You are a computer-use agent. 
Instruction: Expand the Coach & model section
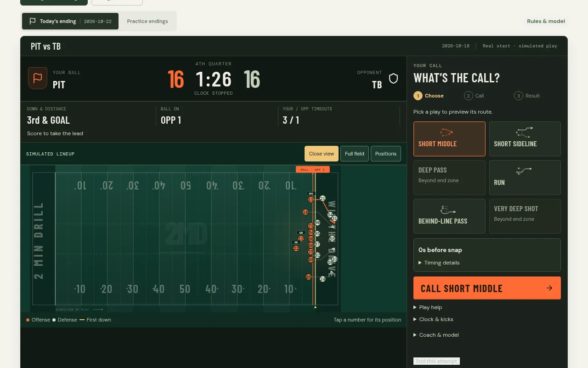[x=436, y=335]
